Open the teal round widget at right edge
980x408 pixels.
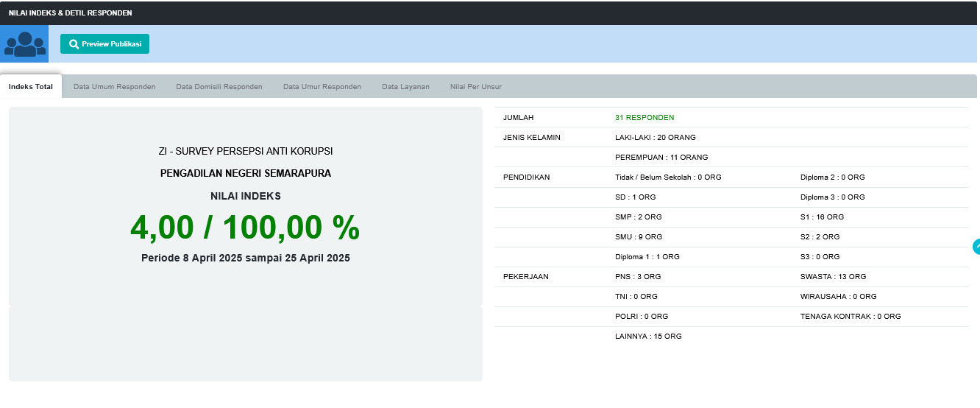[976, 247]
